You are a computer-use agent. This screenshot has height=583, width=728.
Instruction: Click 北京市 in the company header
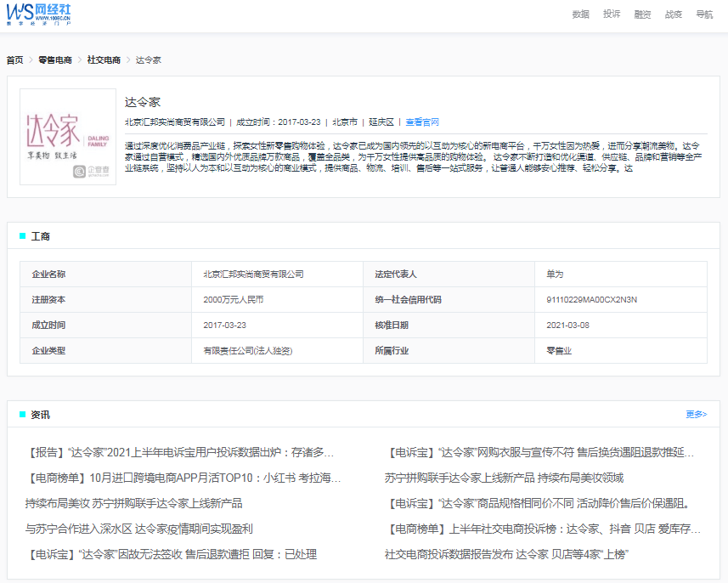click(345, 122)
